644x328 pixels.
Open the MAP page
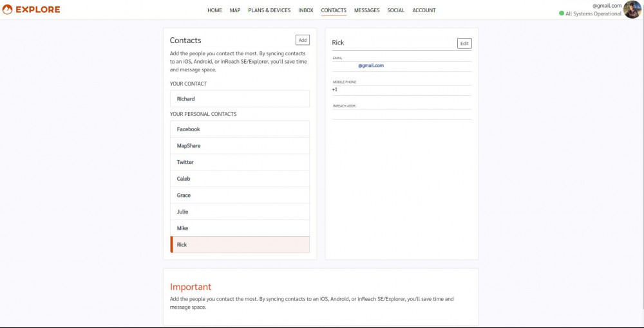click(x=235, y=10)
